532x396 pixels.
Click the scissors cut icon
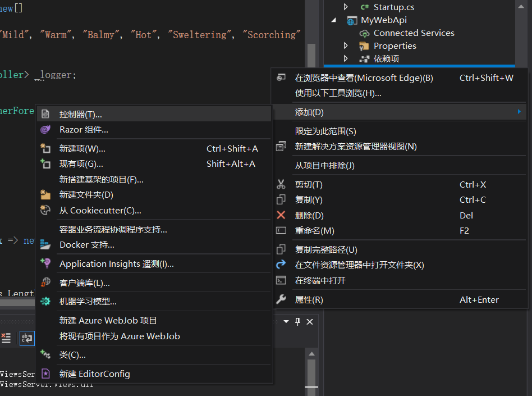(281, 184)
